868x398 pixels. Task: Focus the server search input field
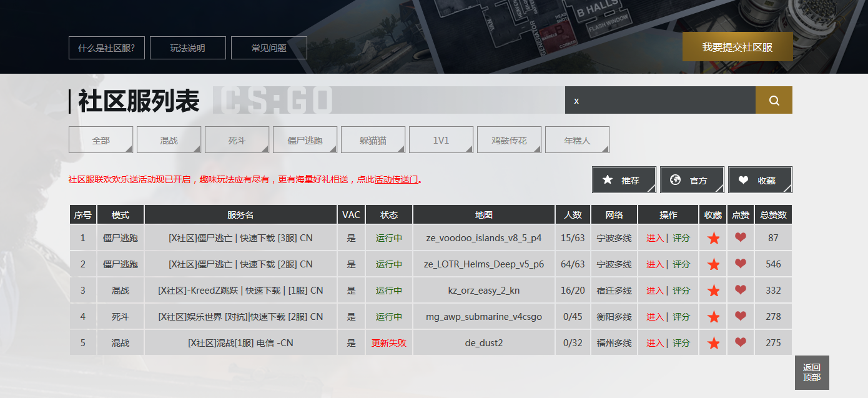pyautogui.click(x=659, y=101)
